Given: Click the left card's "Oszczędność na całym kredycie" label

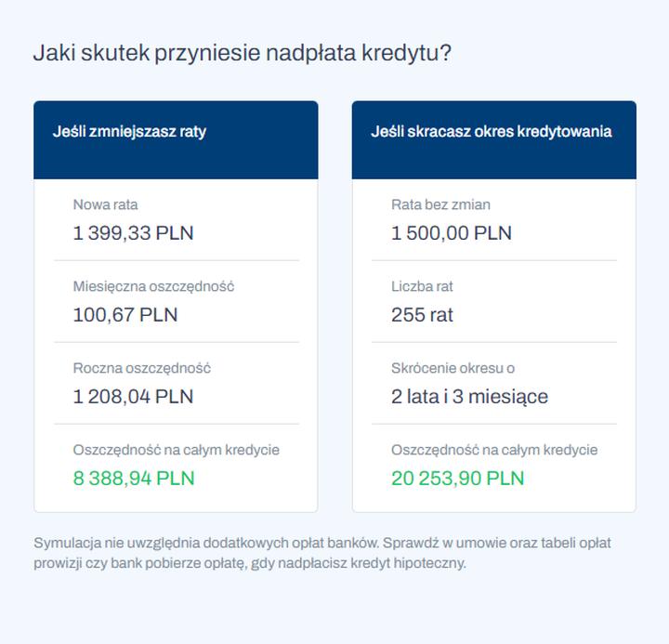Looking at the screenshot, I should pos(176,450).
